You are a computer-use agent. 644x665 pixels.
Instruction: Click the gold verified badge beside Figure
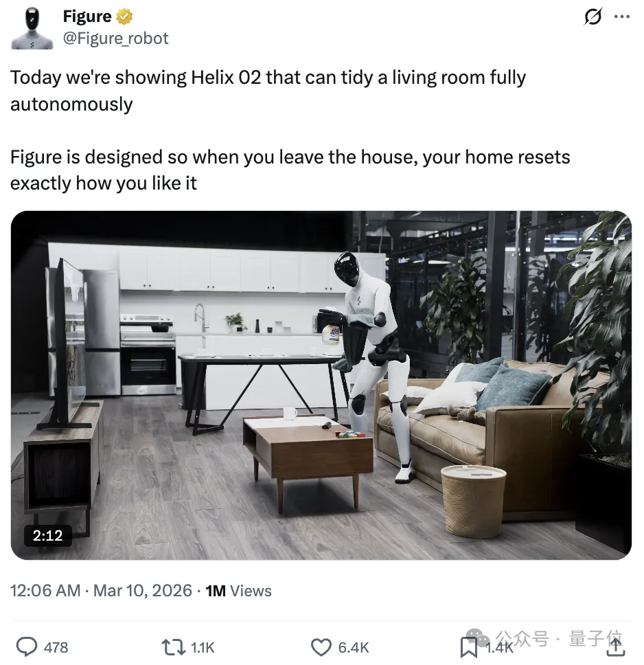tap(125, 17)
